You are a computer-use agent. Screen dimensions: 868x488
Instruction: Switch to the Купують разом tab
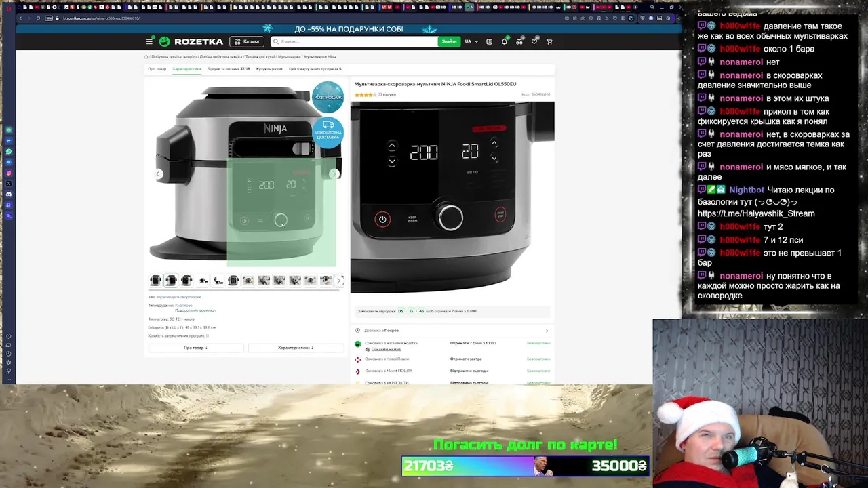(269, 69)
